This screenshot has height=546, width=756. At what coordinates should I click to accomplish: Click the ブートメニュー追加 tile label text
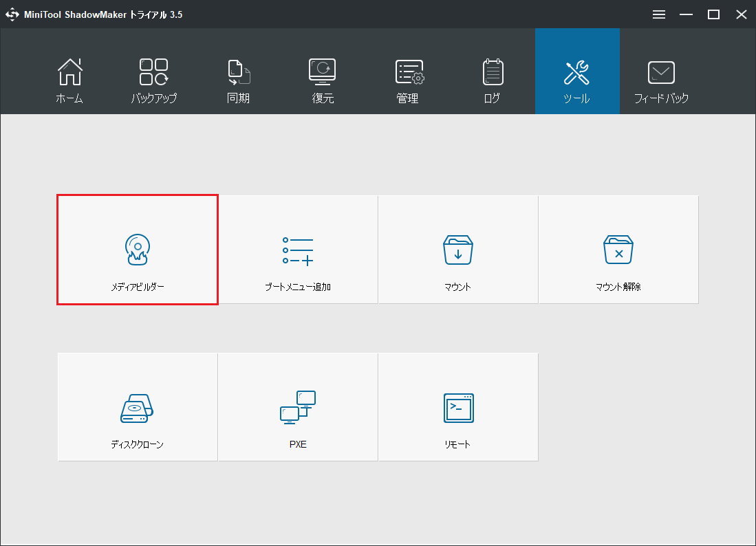click(x=297, y=287)
